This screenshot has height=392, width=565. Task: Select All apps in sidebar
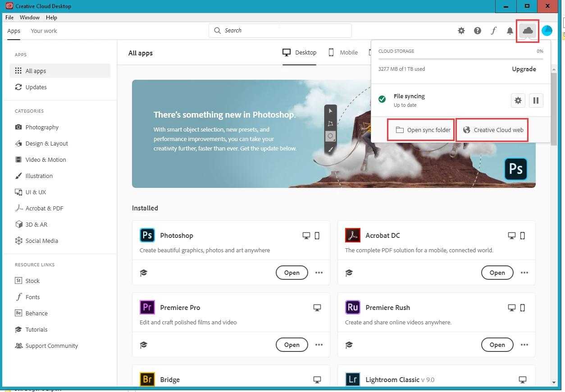click(60, 71)
